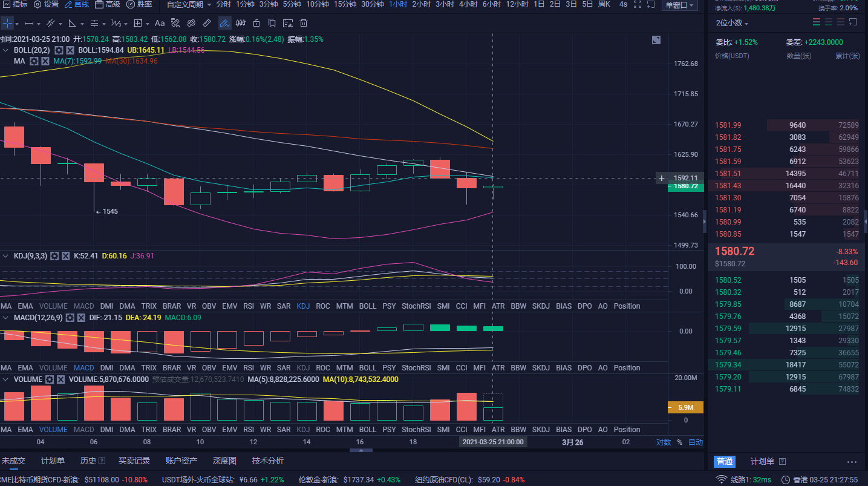Click the three-dots more icon bottom right
The width and height of the screenshot is (868, 486).
[x=852, y=462]
